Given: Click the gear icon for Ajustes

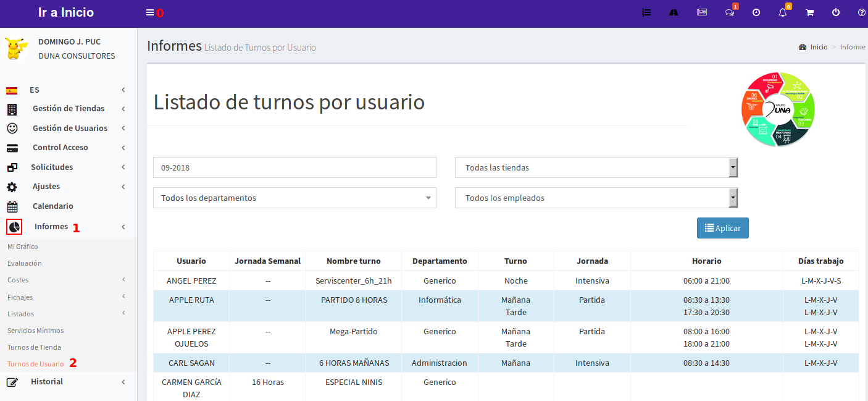Looking at the screenshot, I should pos(12,187).
